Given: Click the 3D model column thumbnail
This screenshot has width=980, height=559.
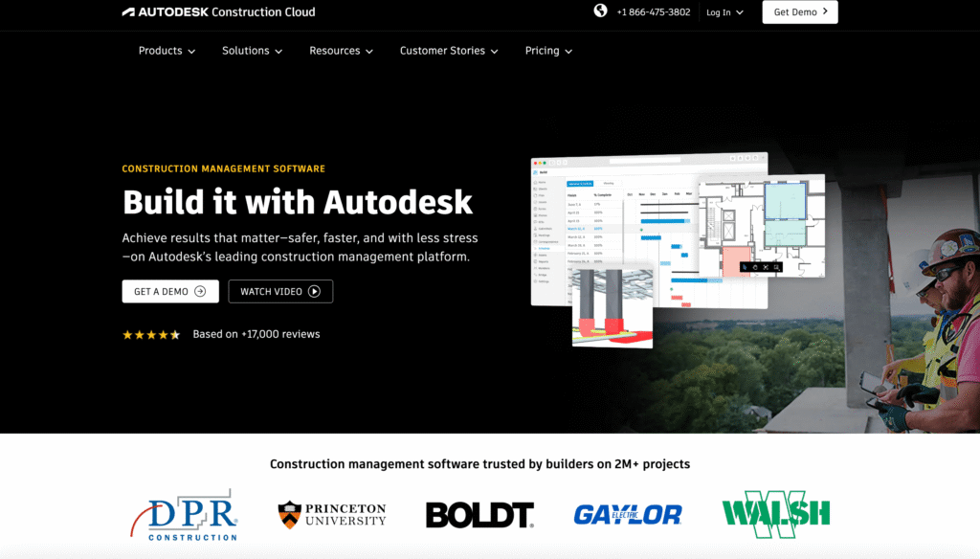Looking at the screenshot, I should 612,307.
